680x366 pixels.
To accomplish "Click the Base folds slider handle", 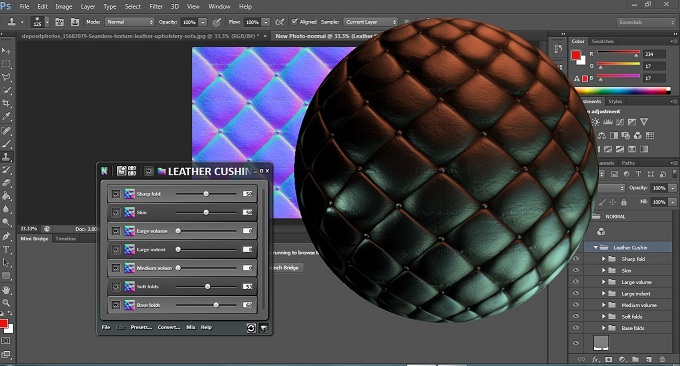I will (216, 305).
